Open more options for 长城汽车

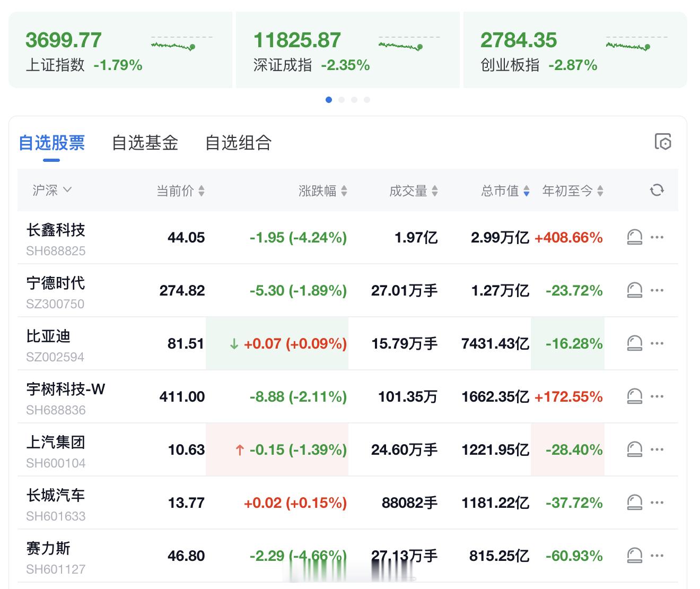tap(657, 503)
